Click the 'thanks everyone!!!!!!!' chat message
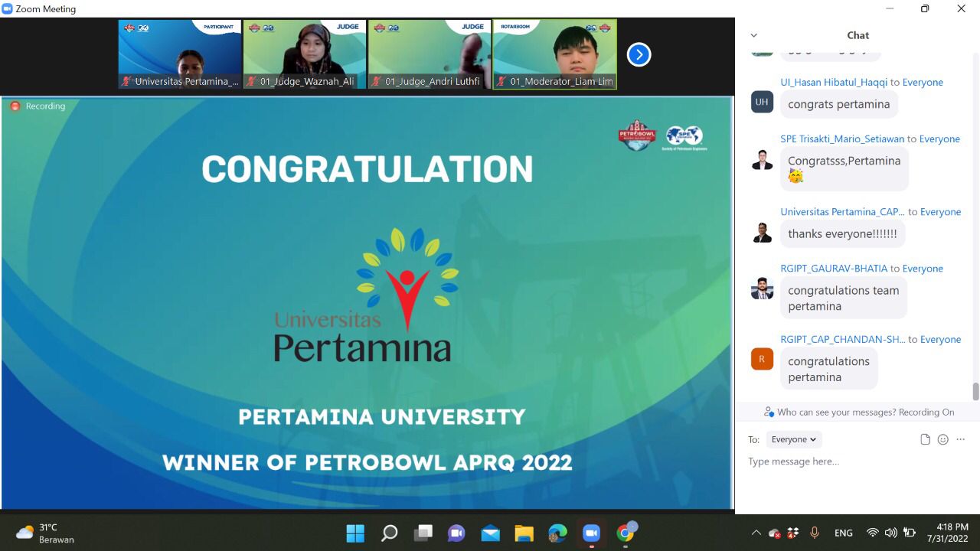This screenshot has height=551, width=980. pos(842,234)
